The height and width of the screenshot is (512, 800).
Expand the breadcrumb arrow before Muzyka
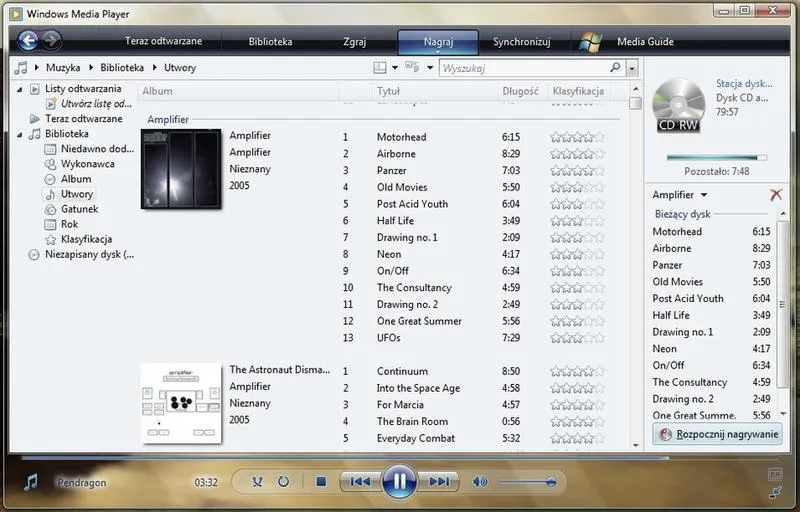[x=36, y=67]
